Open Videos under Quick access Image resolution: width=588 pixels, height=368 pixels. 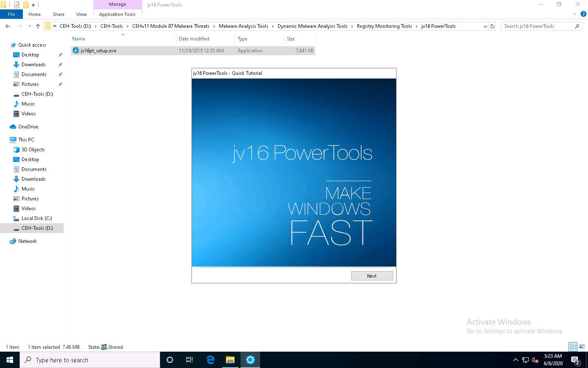29,114
